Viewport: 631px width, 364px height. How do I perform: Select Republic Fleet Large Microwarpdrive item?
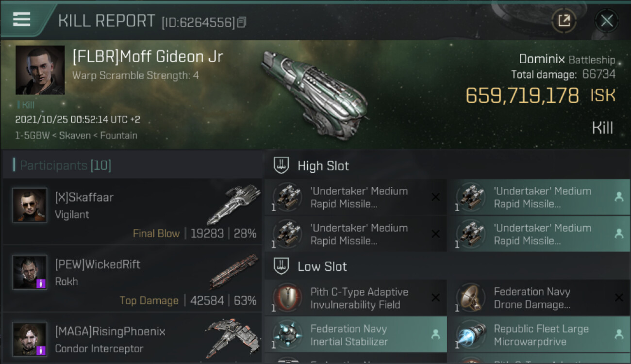tap(539, 335)
